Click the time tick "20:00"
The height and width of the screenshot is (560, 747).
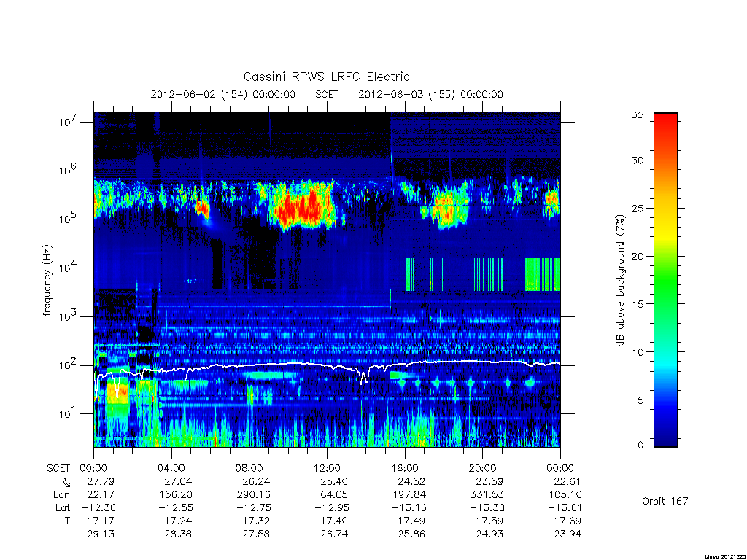[483, 468]
